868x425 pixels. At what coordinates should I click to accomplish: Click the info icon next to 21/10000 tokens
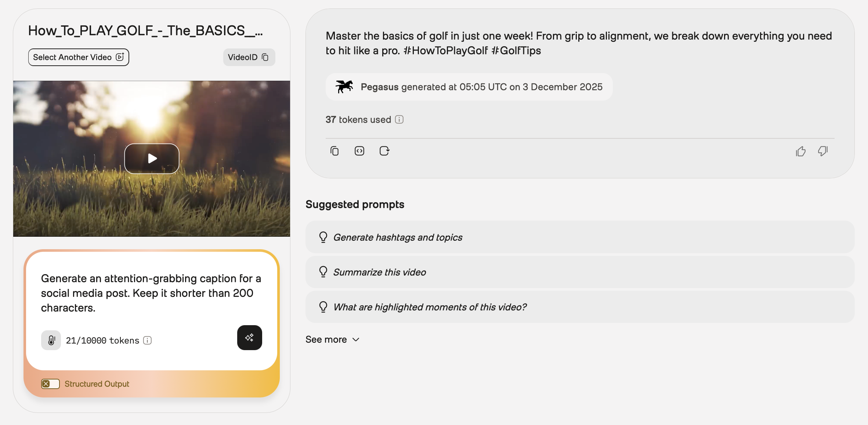coord(147,341)
